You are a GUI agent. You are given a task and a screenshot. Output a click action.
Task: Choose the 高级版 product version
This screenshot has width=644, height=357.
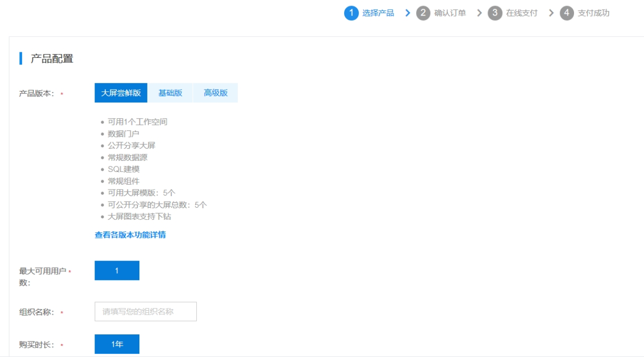(215, 93)
